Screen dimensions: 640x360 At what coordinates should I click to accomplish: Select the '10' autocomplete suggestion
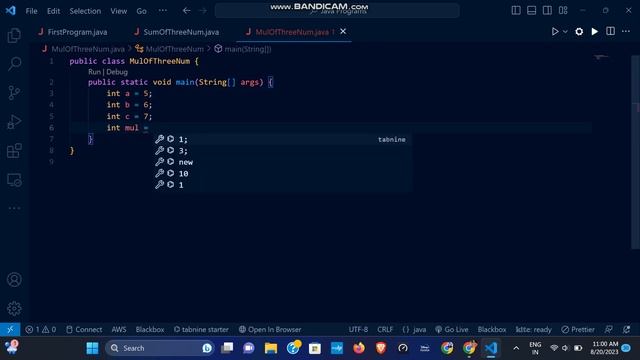click(x=282, y=174)
